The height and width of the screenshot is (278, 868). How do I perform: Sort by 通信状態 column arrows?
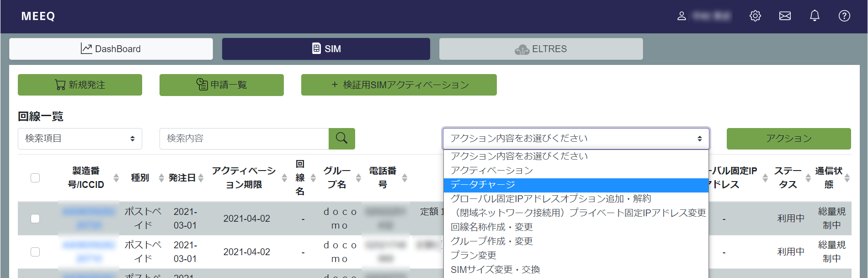point(847,178)
